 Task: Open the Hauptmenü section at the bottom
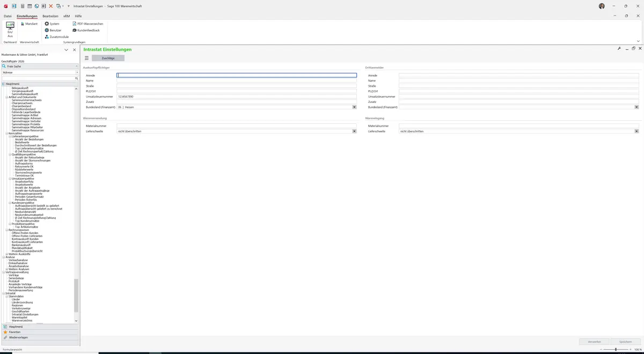[40, 327]
